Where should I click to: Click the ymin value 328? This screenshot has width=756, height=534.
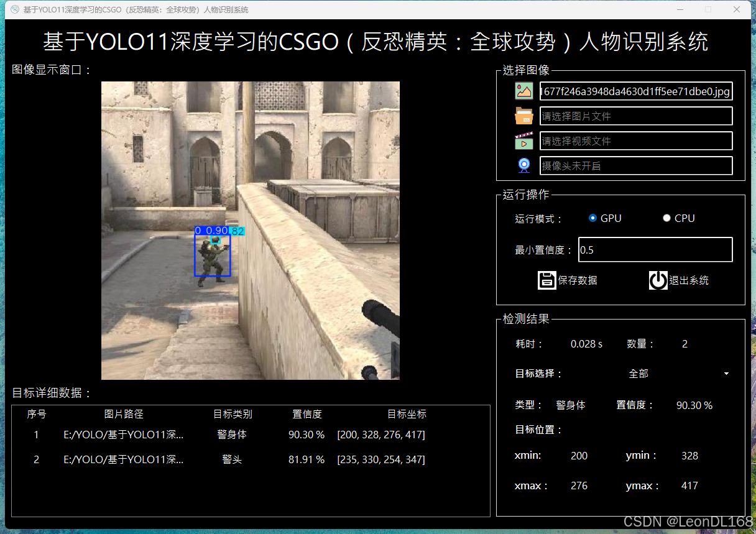pyautogui.click(x=689, y=456)
